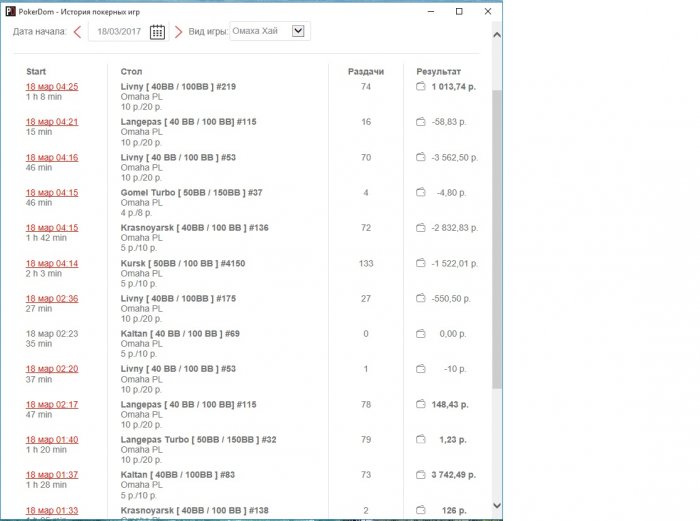Select table name Krasnoyarsk [ 40BB / 100 BB ] #138
700x521 pixels.
click(195, 510)
